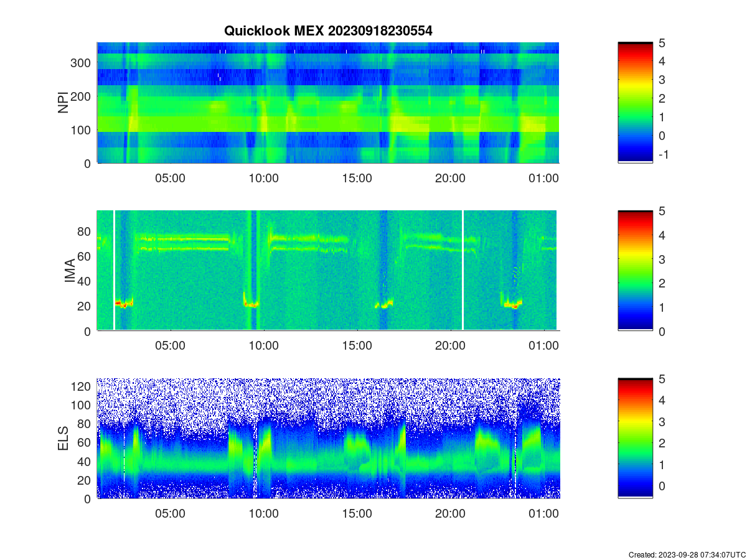Click the 20:00 time tick of NPI panel
Screen dimensions: 747x560
click(x=450, y=178)
